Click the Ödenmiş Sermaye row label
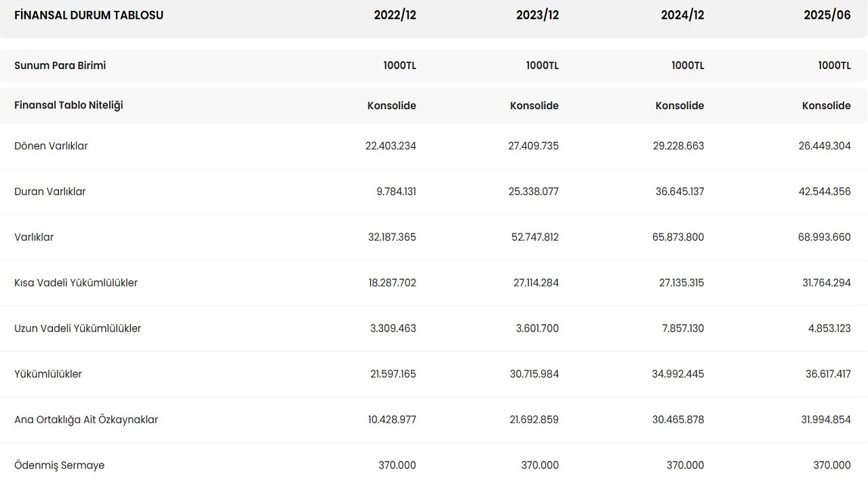The image size is (868, 488). (x=60, y=466)
